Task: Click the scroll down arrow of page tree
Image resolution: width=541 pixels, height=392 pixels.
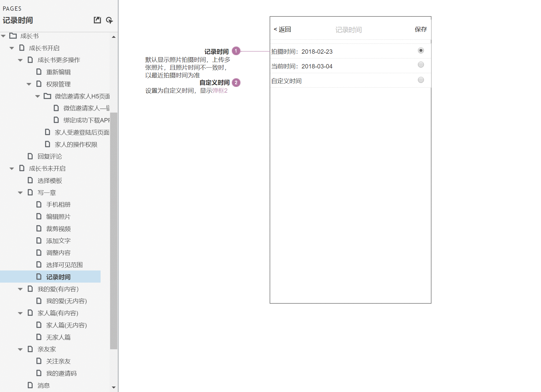Action: click(114, 387)
